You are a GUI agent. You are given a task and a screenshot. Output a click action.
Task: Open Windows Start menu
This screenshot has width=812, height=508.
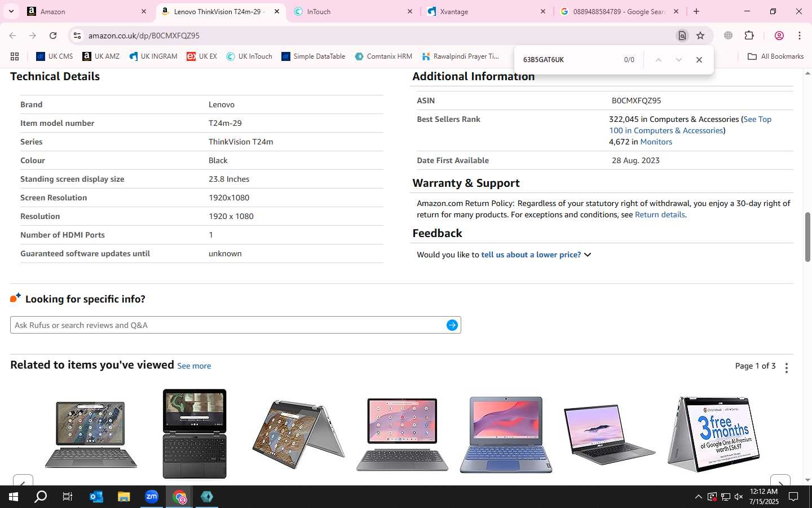pyautogui.click(x=14, y=497)
